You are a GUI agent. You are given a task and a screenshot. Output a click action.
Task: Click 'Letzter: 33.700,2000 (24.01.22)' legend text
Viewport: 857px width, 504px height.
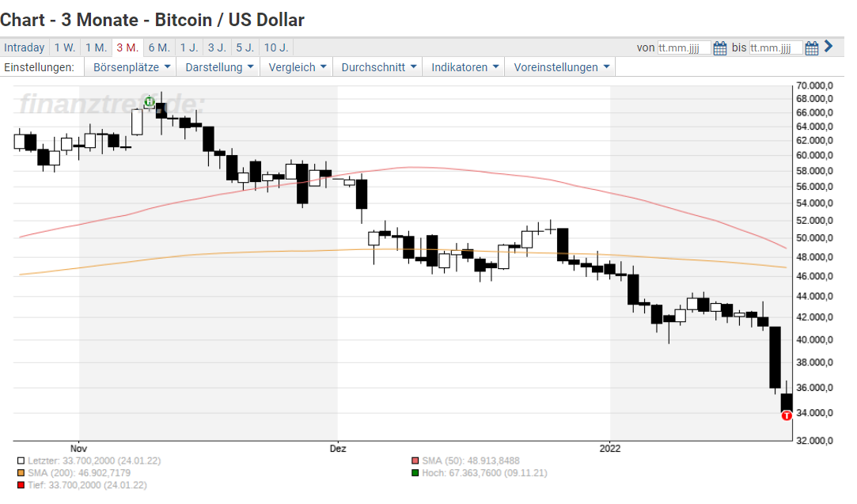[94, 460]
